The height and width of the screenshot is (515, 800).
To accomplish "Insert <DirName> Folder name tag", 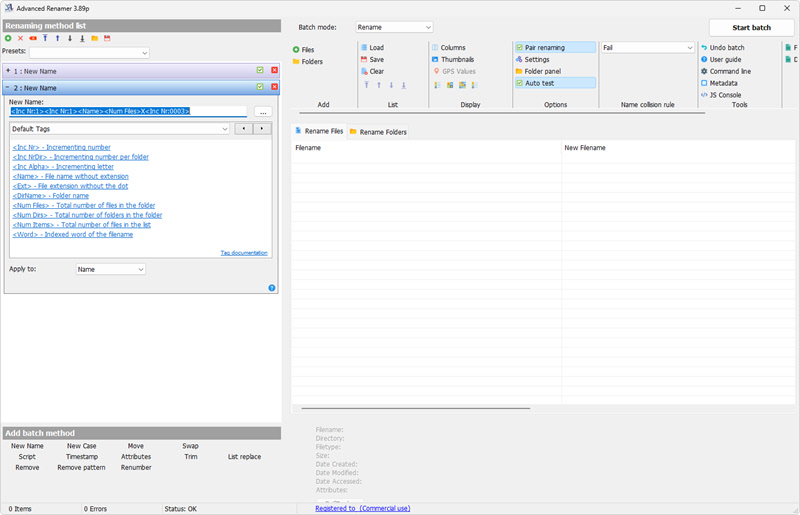I will coord(51,196).
